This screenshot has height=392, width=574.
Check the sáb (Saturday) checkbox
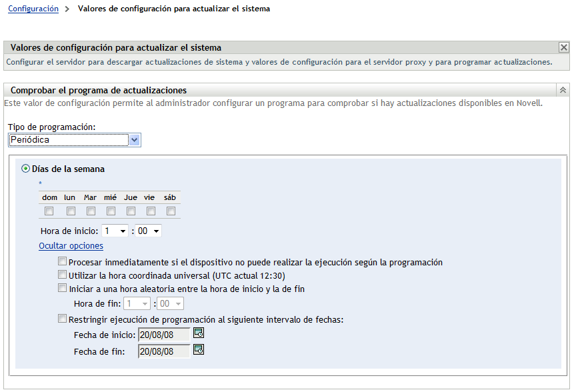click(x=171, y=211)
